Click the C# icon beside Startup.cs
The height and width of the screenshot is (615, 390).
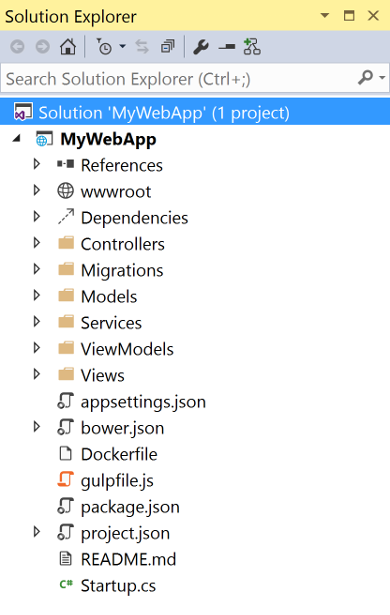coord(66,584)
